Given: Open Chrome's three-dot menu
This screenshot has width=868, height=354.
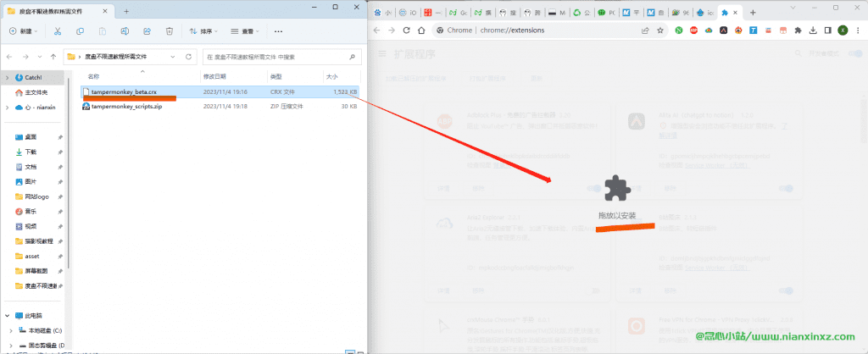Looking at the screenshot, I should tap(857, 30).
